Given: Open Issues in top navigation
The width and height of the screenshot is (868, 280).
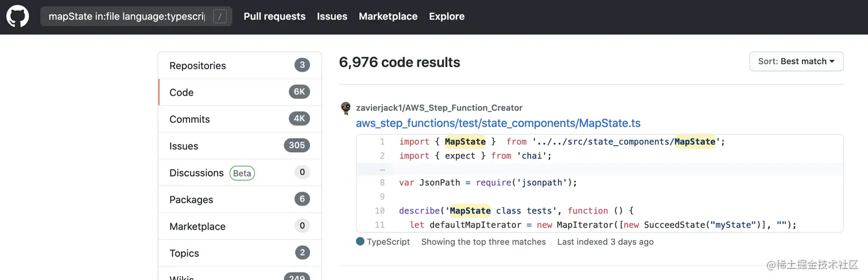Looking at the screenshot, I should (x=332, y=17).
